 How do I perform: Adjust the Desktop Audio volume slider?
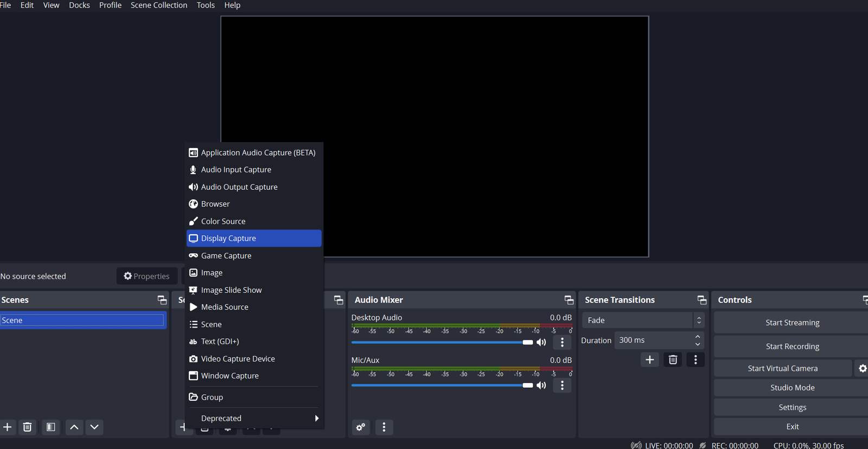pyautogui.click(x=442, y=342)
